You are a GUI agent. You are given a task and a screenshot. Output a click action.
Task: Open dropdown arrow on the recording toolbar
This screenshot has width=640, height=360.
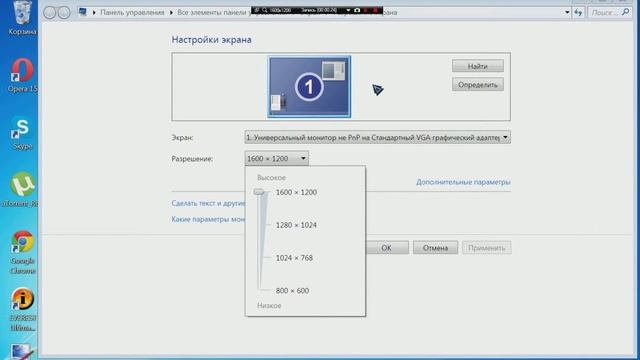pyautogui.click(x=348, y=10)
